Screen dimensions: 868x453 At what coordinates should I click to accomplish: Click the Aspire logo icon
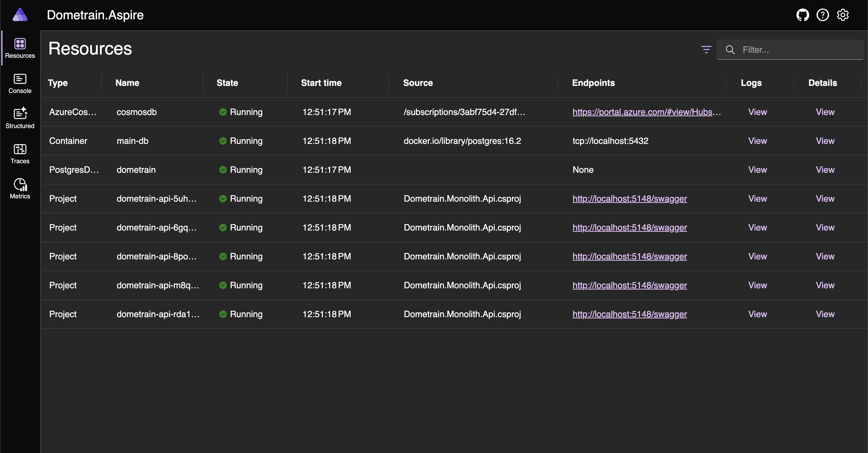tap(20, 15)
